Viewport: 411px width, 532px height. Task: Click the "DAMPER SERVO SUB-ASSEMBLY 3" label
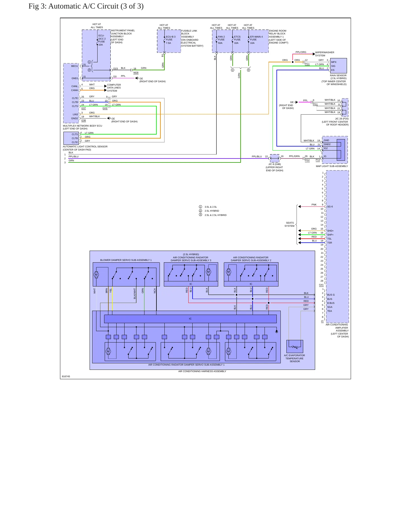(191, 260)
